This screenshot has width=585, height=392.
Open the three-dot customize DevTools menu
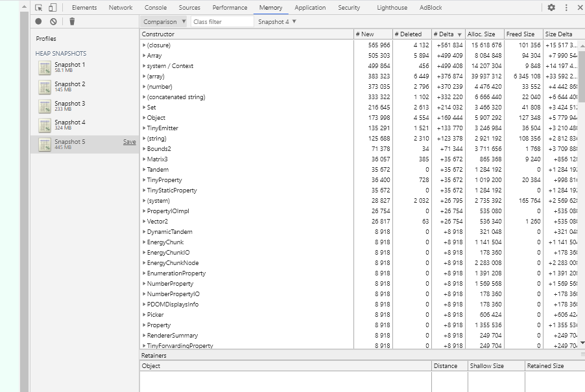click(567, 7)
